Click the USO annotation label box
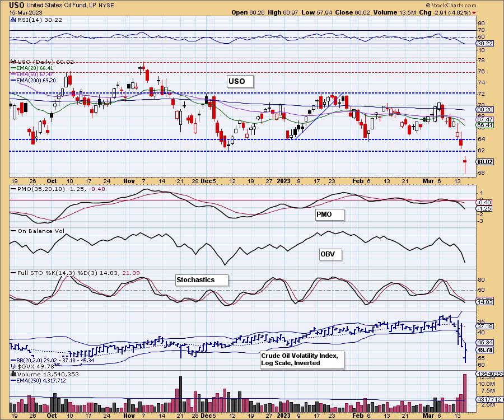The width and height of the screenshot is (504, 420). click(240, 81)
